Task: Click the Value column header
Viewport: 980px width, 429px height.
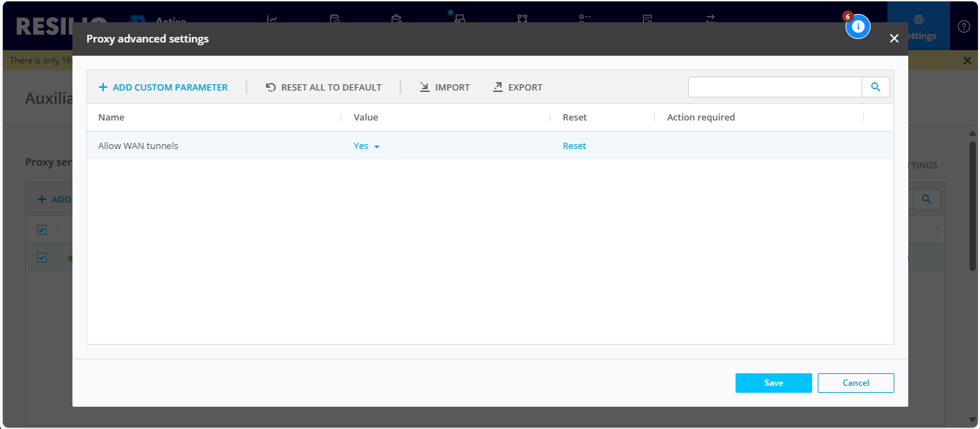Action: 366,118
